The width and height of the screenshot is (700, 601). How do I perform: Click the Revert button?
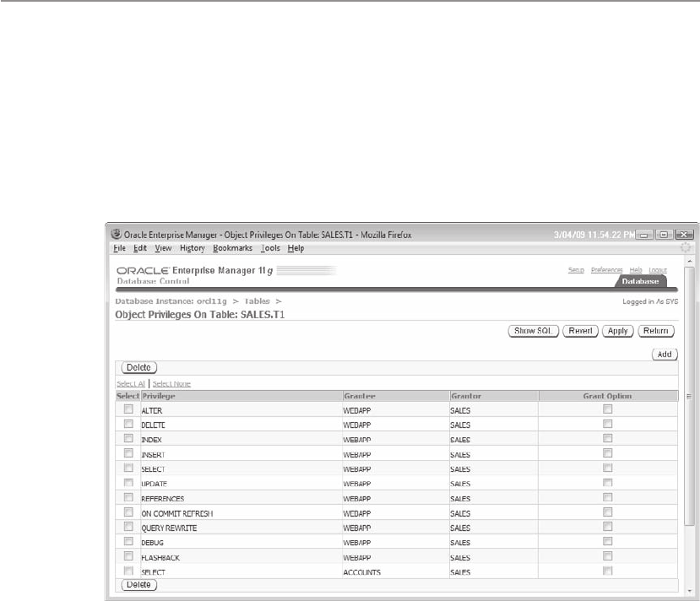580,331
